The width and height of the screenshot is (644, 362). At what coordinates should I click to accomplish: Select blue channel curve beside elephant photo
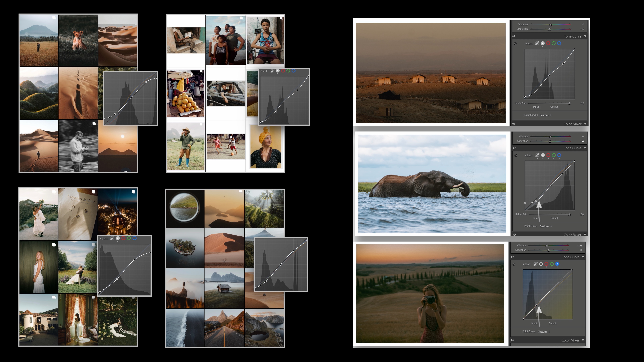coord(559,155)
